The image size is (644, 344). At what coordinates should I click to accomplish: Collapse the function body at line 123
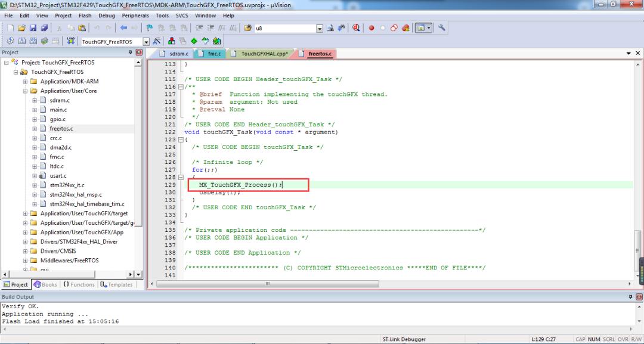point(181,140)
